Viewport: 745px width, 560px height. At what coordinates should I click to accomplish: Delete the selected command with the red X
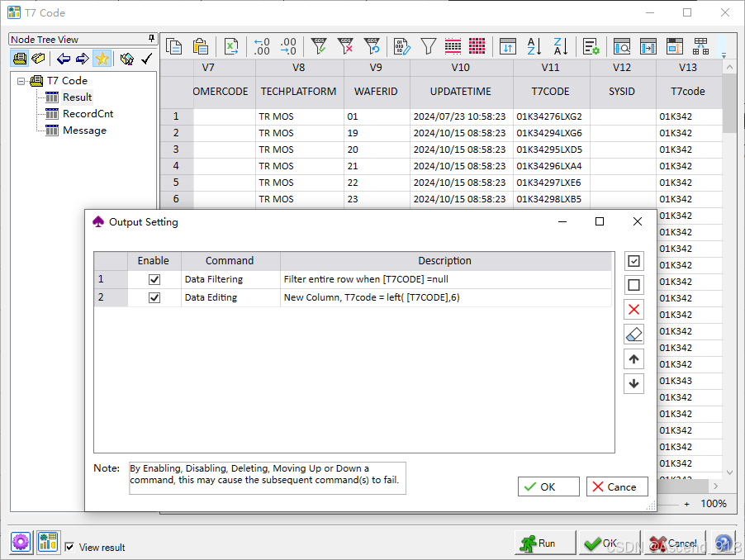[633, 311]
